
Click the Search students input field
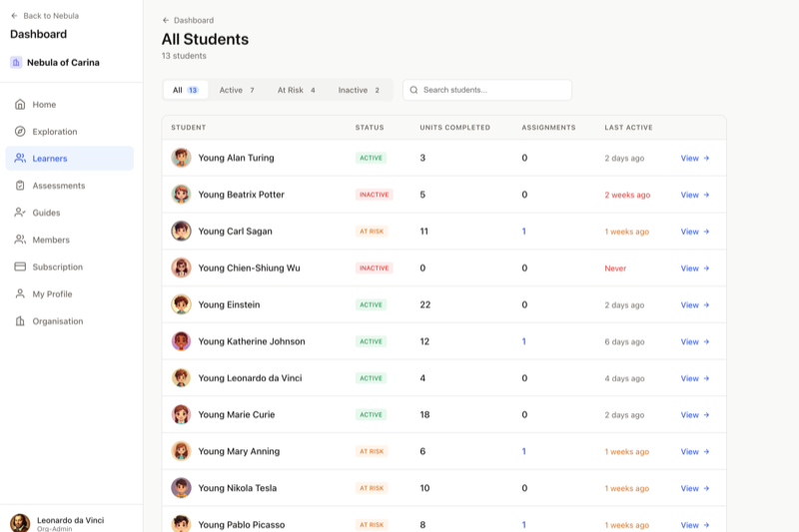click(x=487, y=90)
